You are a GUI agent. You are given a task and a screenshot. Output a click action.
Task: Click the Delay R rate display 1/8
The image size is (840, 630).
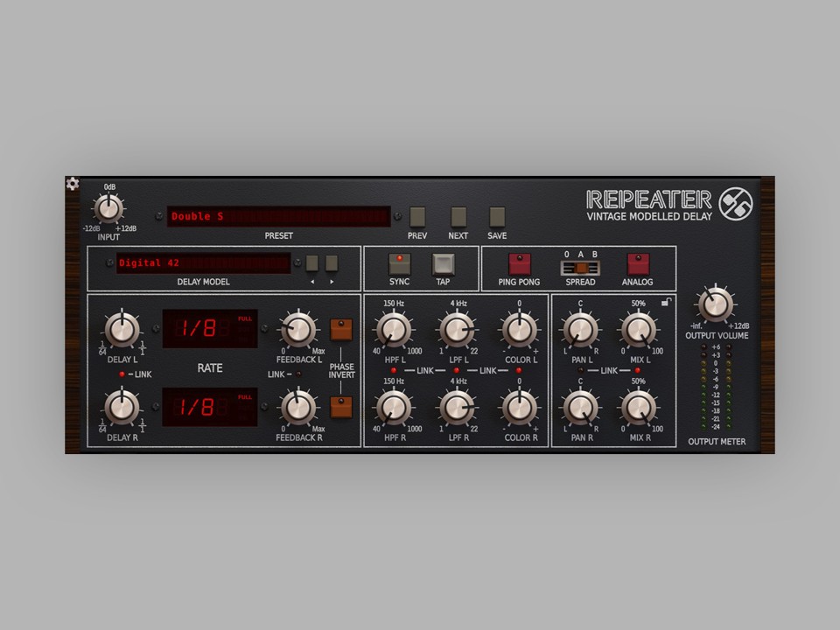[210, 407]
